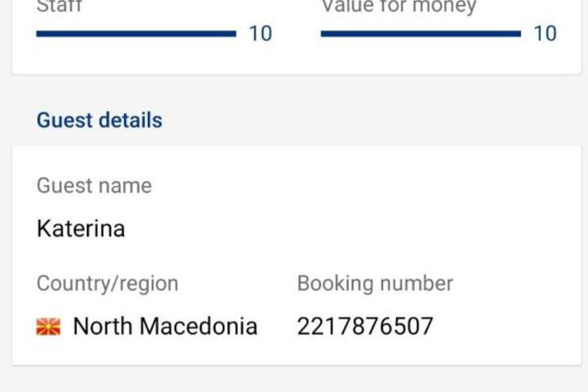Screen dimensions: 588x392
Task: Select the Value for money score 10
Action: pyautogui.click(x=546, y=33)
